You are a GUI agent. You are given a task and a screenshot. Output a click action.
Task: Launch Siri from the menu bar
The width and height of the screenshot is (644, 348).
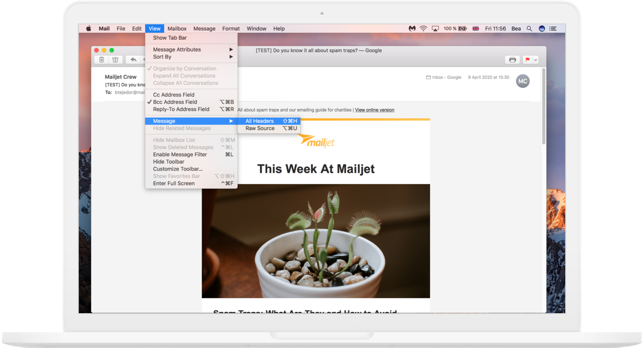tap(542, 29)
